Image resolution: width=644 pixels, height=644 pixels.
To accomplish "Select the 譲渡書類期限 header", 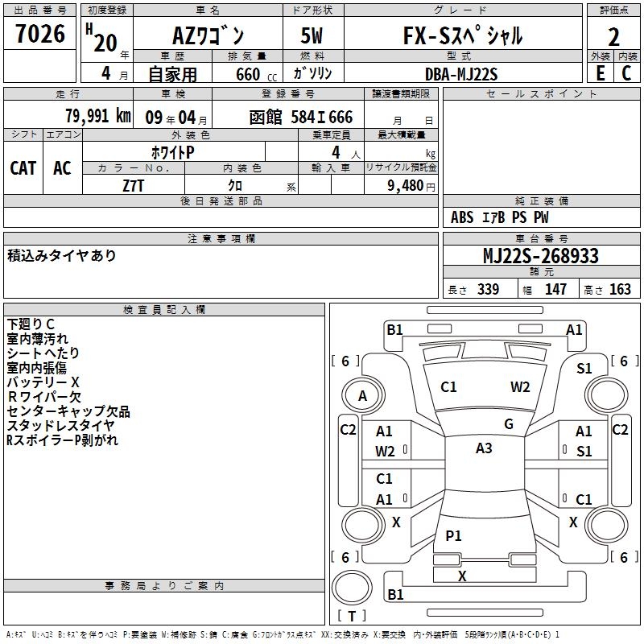I will [x=401, y=93].
